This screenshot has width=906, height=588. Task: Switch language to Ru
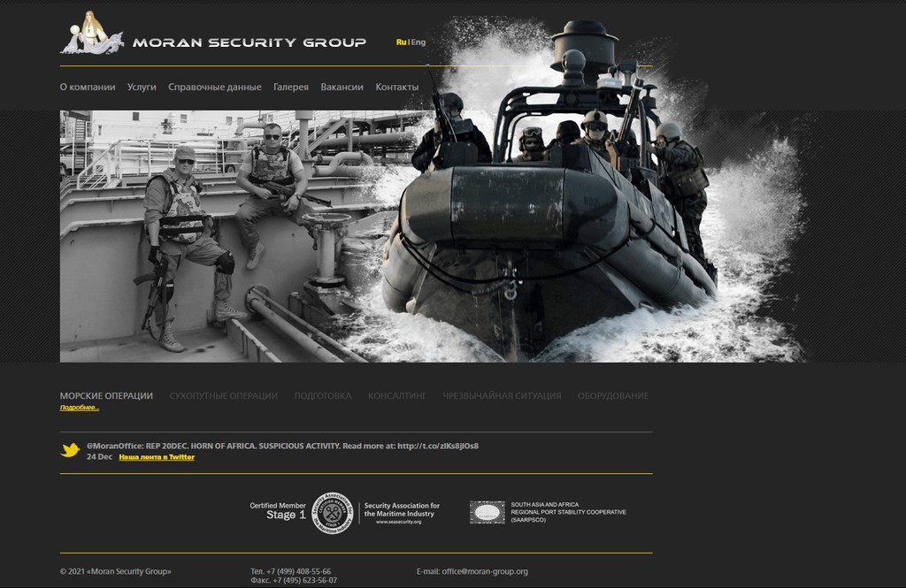point(401,42)
